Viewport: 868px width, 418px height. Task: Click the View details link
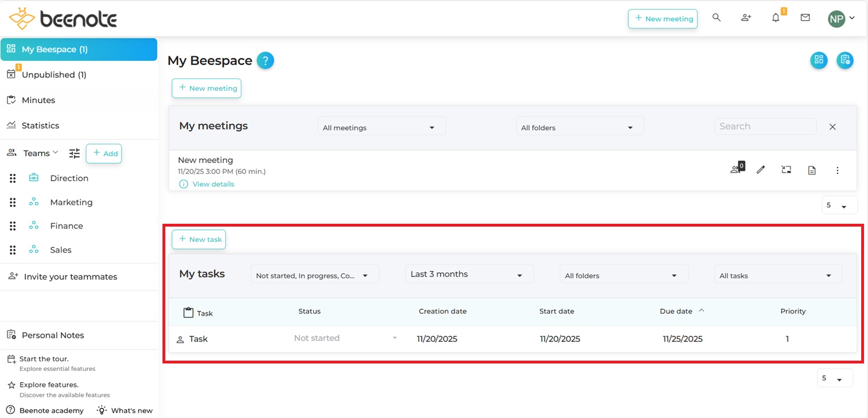pyautogui.click(x=213, y=184)
